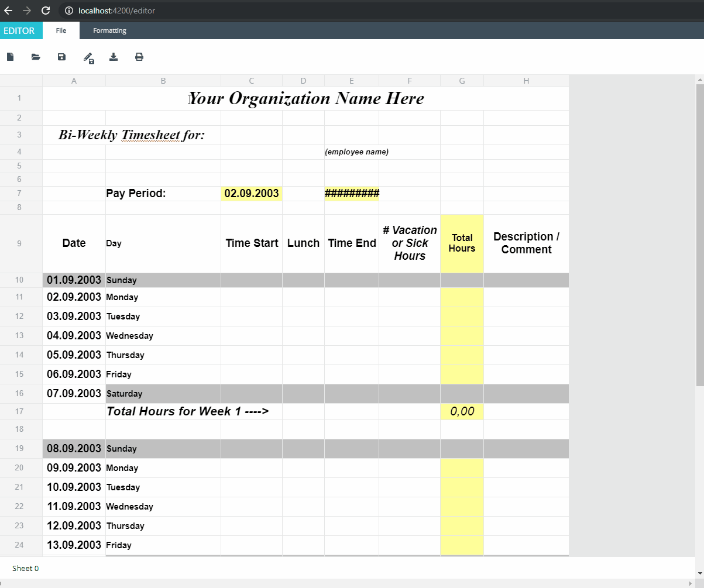This screenshot has height=588, width=704.
Task: Choose the Save As pencil-and-disk icon
Action: 88,57
